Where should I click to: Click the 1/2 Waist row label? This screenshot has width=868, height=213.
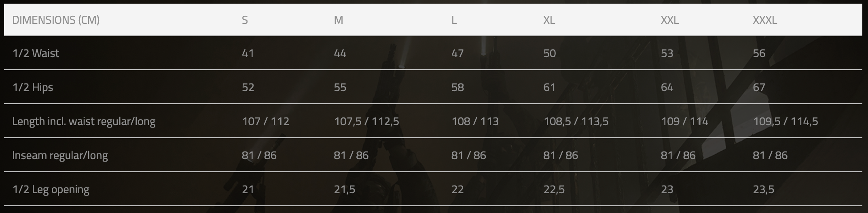[x=36, y=53]
